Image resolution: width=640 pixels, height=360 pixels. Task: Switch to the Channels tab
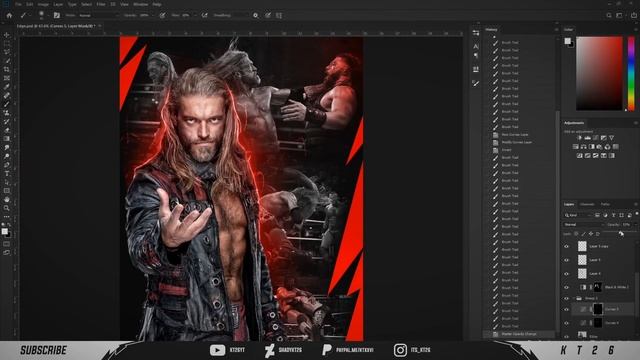click(587, 204)
